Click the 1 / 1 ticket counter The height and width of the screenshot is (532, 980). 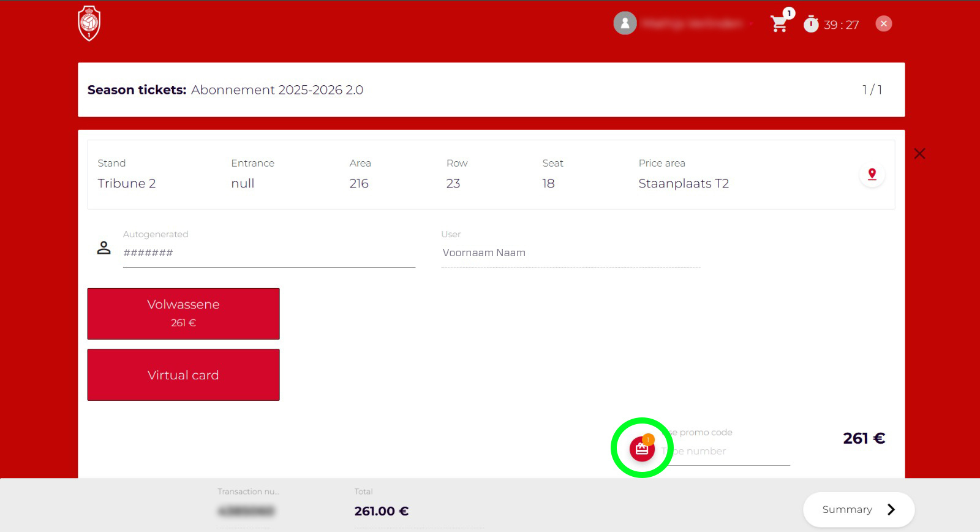(872, 90)
